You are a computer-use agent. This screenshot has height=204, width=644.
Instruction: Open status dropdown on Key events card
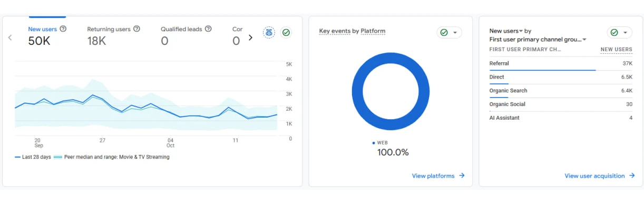tap(450, 33)
